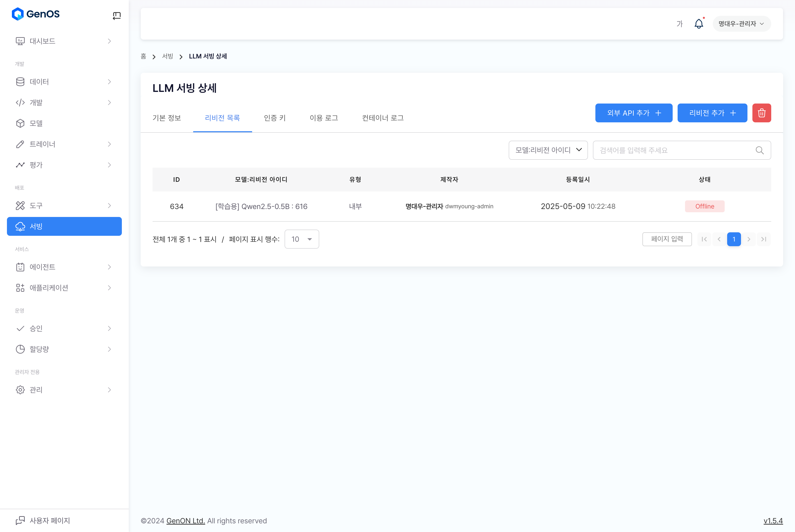Open 사용자 페이지 at sidebar bottom

(50, 520)
